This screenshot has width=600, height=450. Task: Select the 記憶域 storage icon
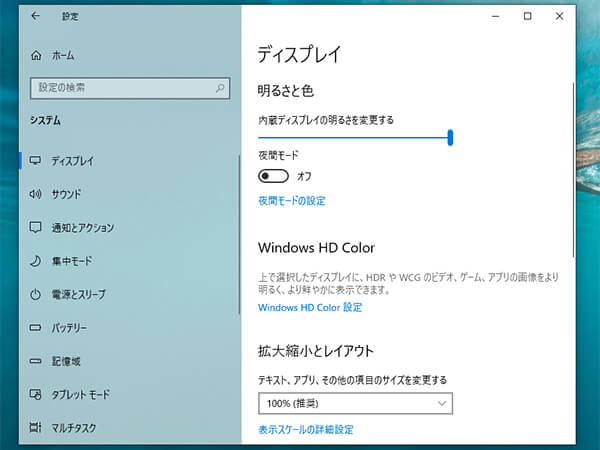35,361
